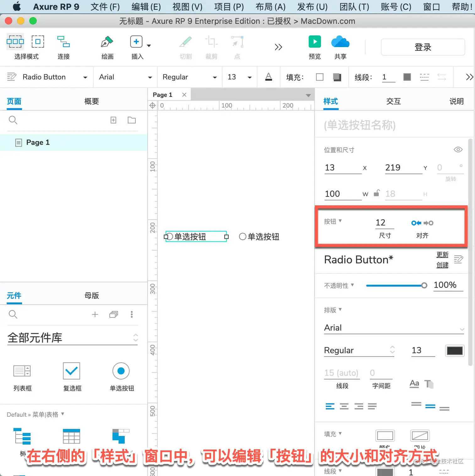Viewport: 475px width, 476px height.
Task: Align text right in Style panel
Action: (359, 407)
